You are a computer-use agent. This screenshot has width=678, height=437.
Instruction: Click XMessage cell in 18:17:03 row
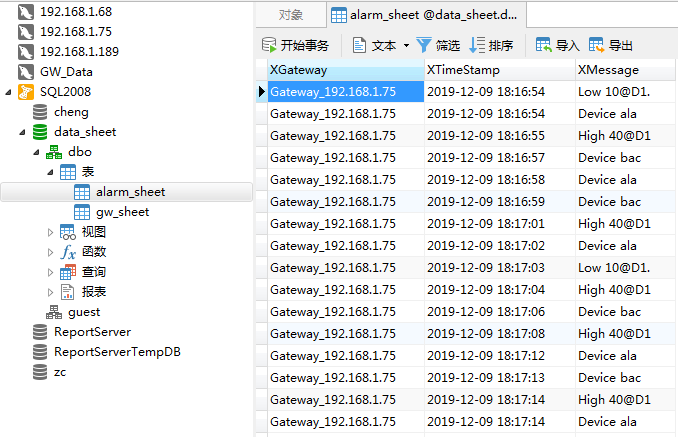coord(626,268)
